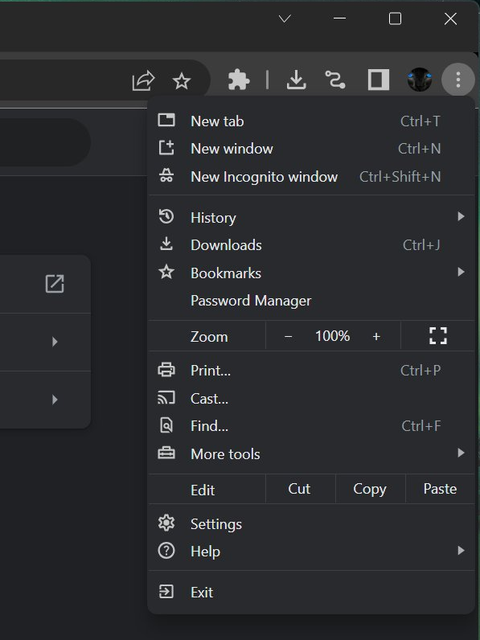Maximize the Chrome window
Image resolution: width=480 pixels, height=640 pixels.
point(395,18)
